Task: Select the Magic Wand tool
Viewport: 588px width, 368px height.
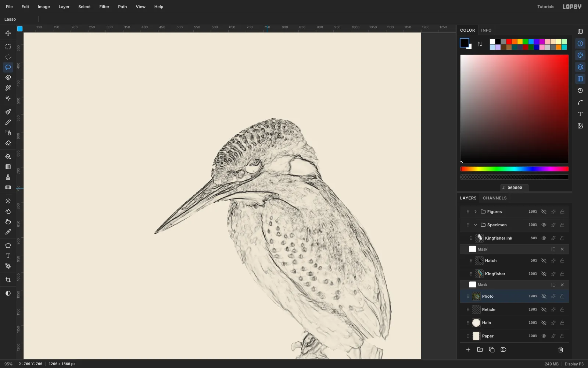Action: [x=8, y=88]
